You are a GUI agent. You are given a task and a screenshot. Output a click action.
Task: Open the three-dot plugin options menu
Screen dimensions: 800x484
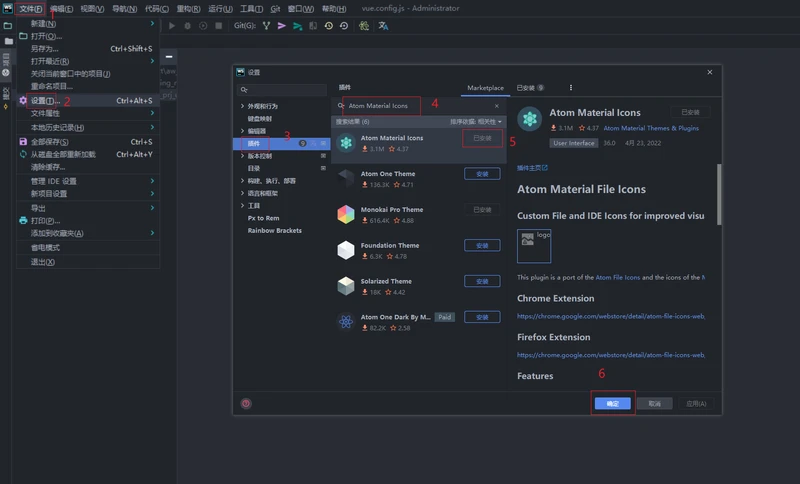point(570,88)
